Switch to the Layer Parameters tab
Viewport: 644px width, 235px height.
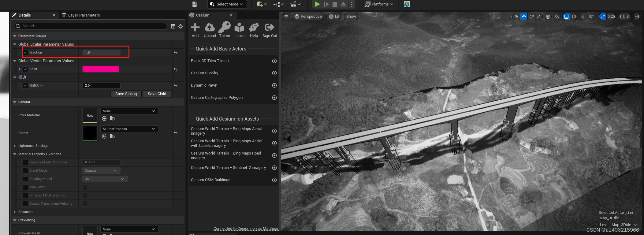click(81, 15)
